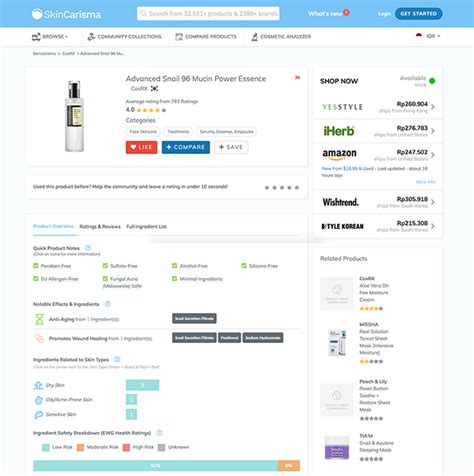The height and width of the screenshot is (476, 474).
Task: Click Skin Types help icon
Action: click(x=117, y=359)
